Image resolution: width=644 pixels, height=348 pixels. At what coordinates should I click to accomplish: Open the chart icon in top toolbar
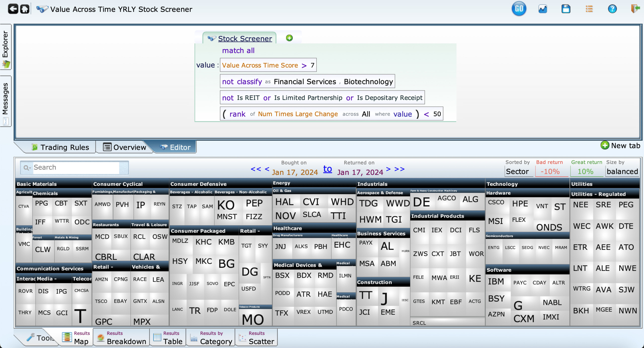543,9
